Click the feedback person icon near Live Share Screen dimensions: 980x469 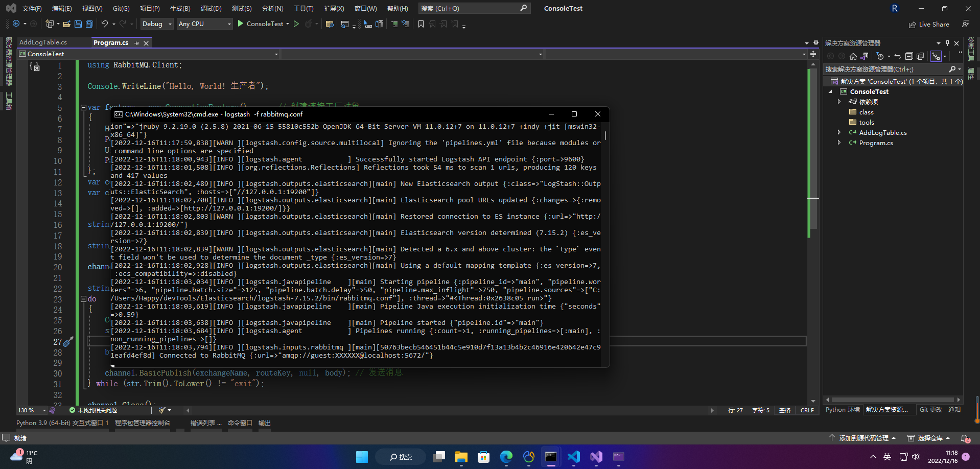click(965, 24)
